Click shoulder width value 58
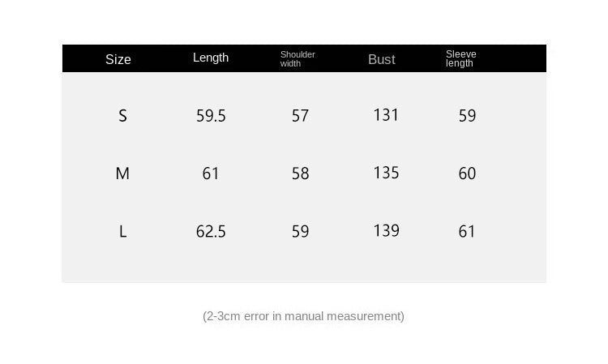 pos(300,173)
